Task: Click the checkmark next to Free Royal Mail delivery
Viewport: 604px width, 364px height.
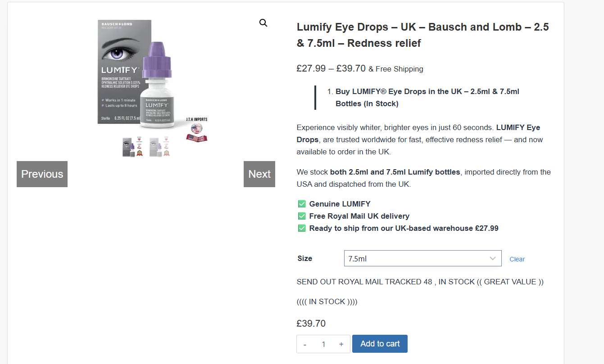Action: (302, 216)
